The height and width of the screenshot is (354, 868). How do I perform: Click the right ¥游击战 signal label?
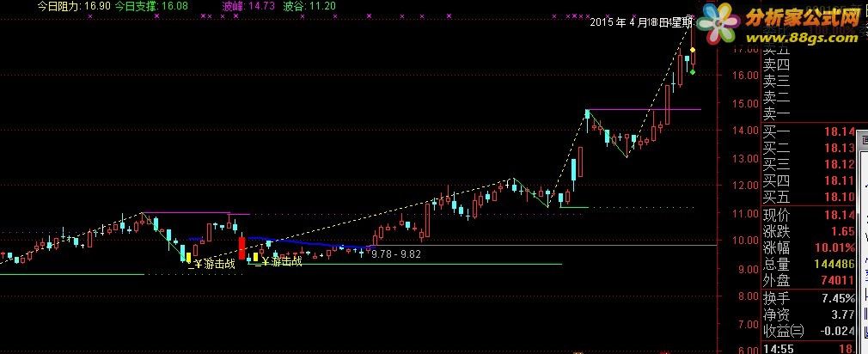(x=279, y=261)
